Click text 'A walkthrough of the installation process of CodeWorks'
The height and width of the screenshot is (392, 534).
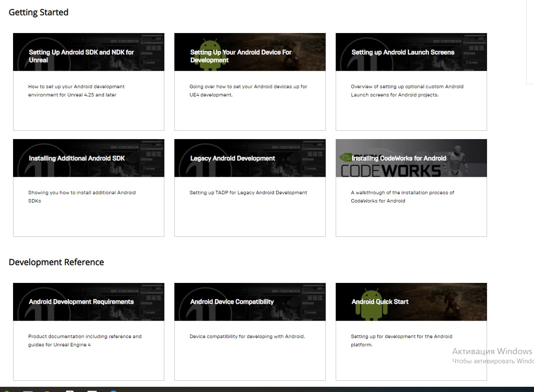tap(403, 196)
